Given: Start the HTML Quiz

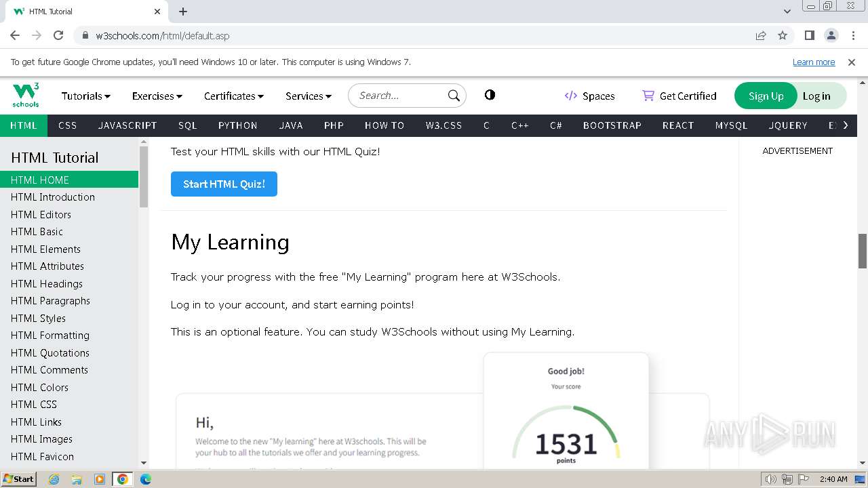Looking at the screenshot, I should point(224,184).
